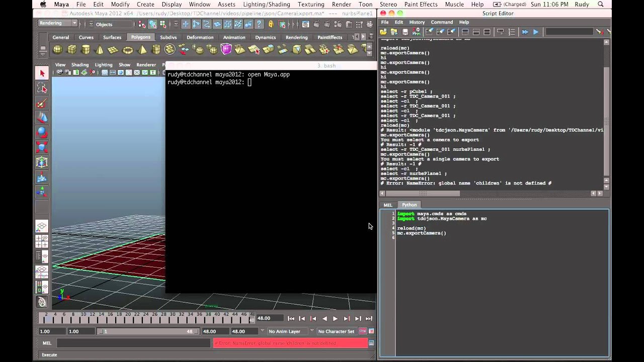Select the Scale tool cube icon
This screenshot has width=644, height=362.
pos(42,147)
